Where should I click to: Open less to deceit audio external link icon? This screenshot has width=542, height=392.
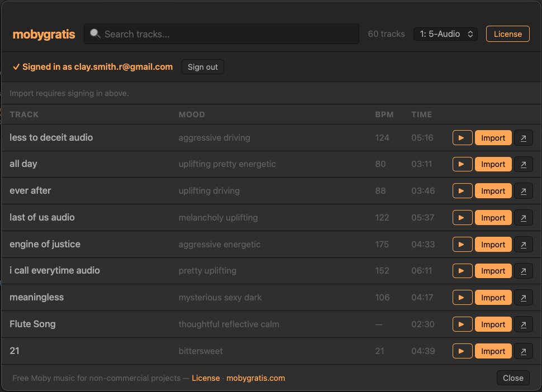(524, 138)
